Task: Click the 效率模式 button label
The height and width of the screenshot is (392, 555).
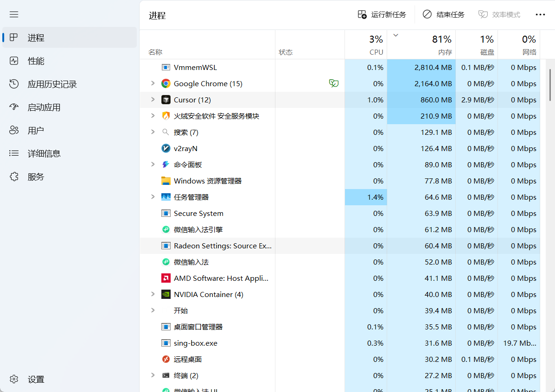Action: point(506,14)
